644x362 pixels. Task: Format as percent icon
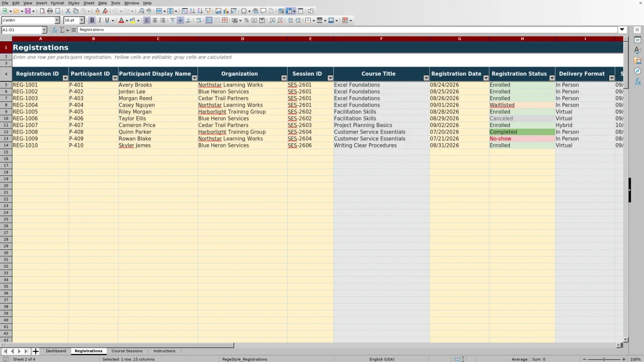point(246,20)
